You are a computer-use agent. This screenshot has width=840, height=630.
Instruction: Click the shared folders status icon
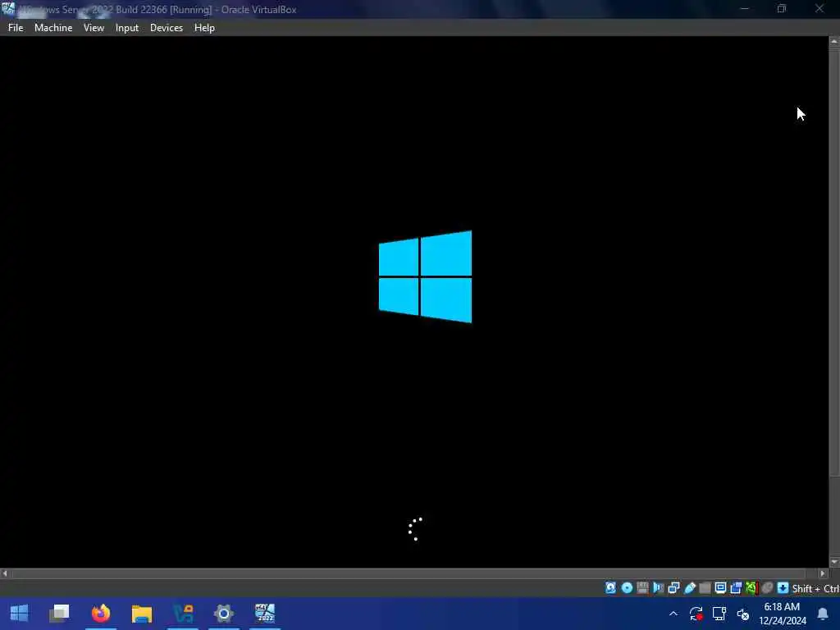pos(705,588)
